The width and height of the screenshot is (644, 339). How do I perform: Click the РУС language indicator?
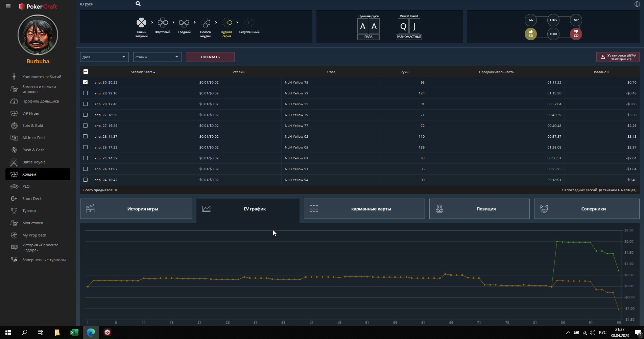pyautogui.click(x=602, y=333)
